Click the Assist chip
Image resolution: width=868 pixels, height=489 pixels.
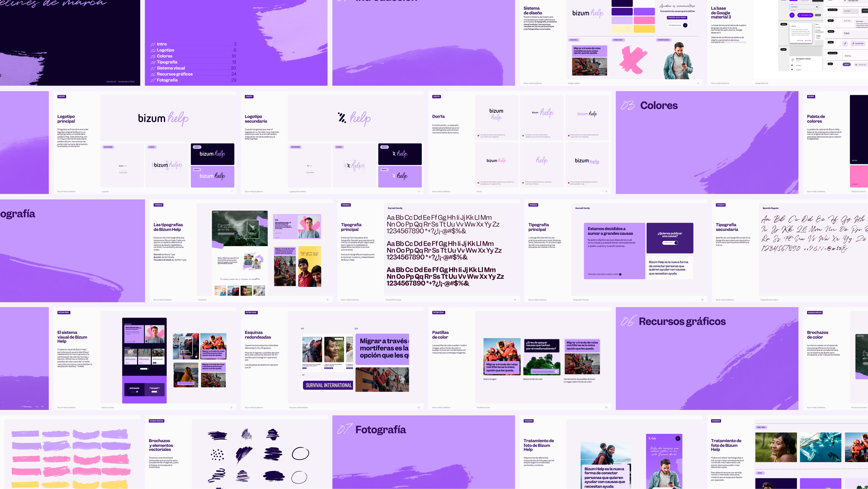(847, 21)
